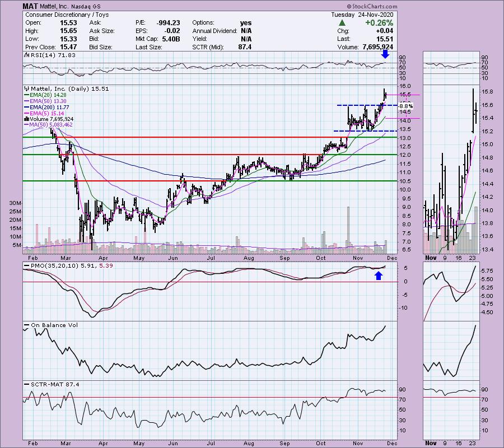
Task: Click the -8.8% percentage label on chart
Action: pos(405,106)
